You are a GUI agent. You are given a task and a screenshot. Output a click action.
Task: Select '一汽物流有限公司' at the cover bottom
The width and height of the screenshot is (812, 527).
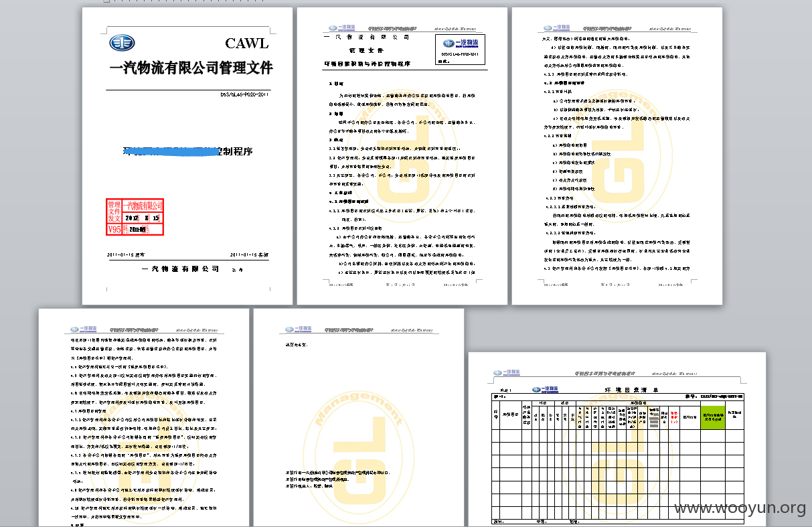point(181,269)
